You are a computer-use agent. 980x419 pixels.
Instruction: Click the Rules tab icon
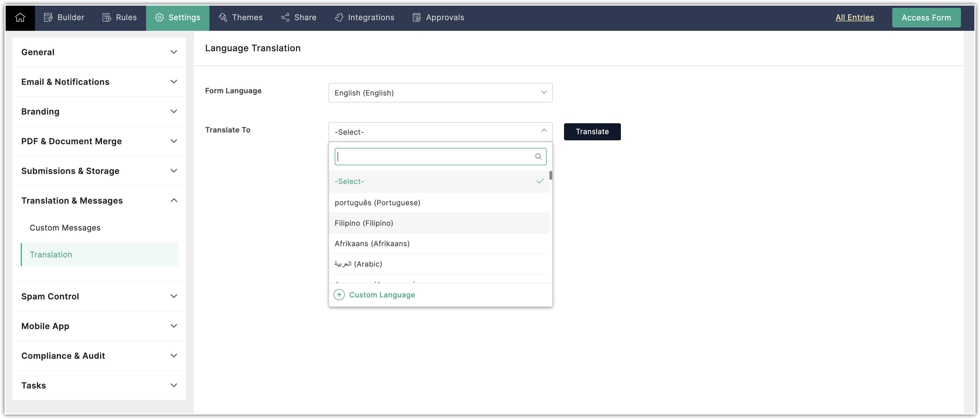click(x=107, y=17)
